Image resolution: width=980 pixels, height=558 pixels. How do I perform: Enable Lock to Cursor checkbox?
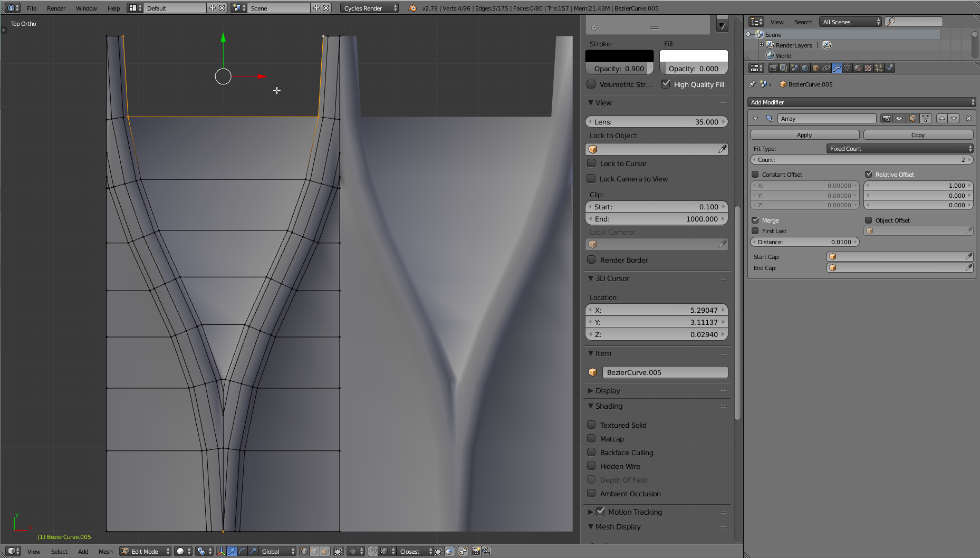tap(591, 163)
